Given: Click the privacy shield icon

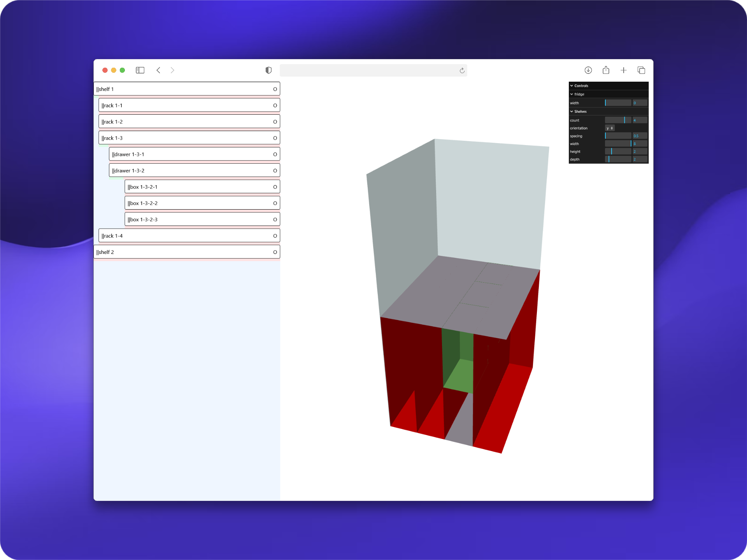Looking at the screenshot, I should (268, 70).
